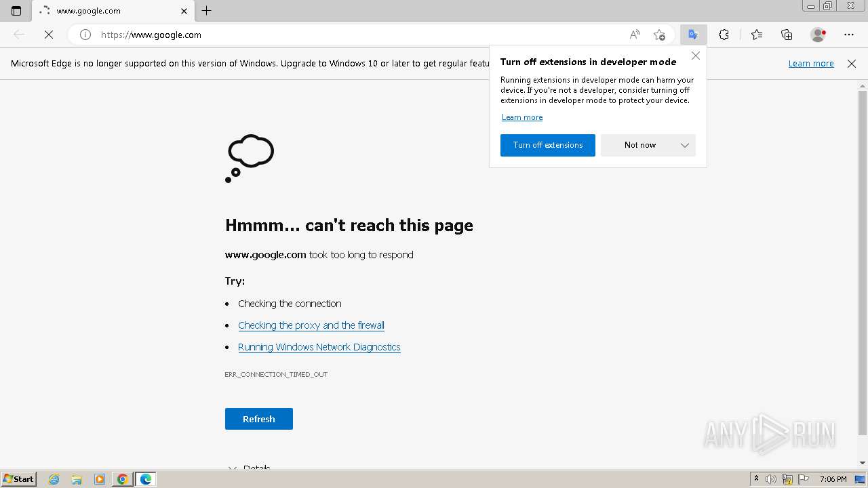Click the Hmmm... can't reach this page heading
Viewport: 868px width, 488px height.
click(x=349, y=225)
